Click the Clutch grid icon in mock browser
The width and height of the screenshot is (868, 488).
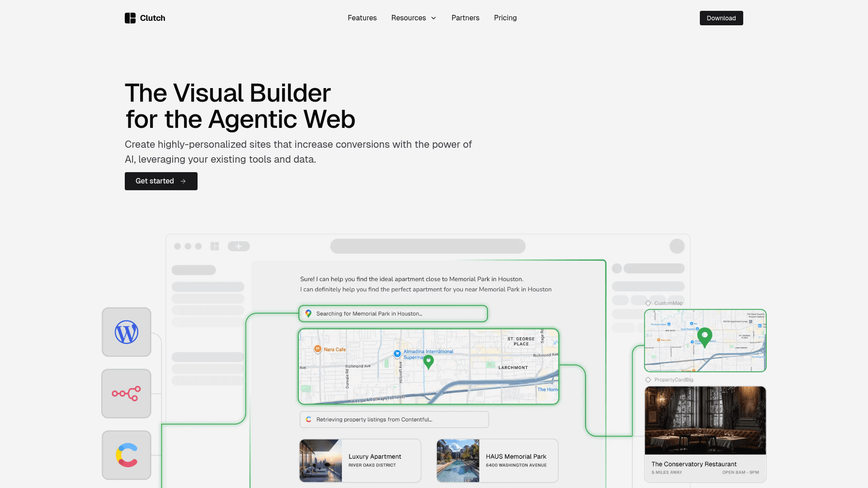[215, 246]
